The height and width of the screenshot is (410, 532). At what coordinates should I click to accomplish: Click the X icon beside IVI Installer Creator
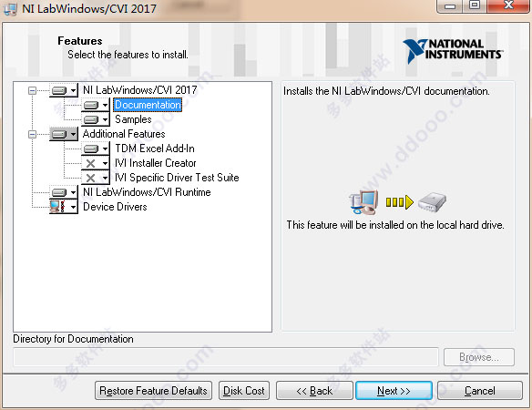tap(90, 163)
